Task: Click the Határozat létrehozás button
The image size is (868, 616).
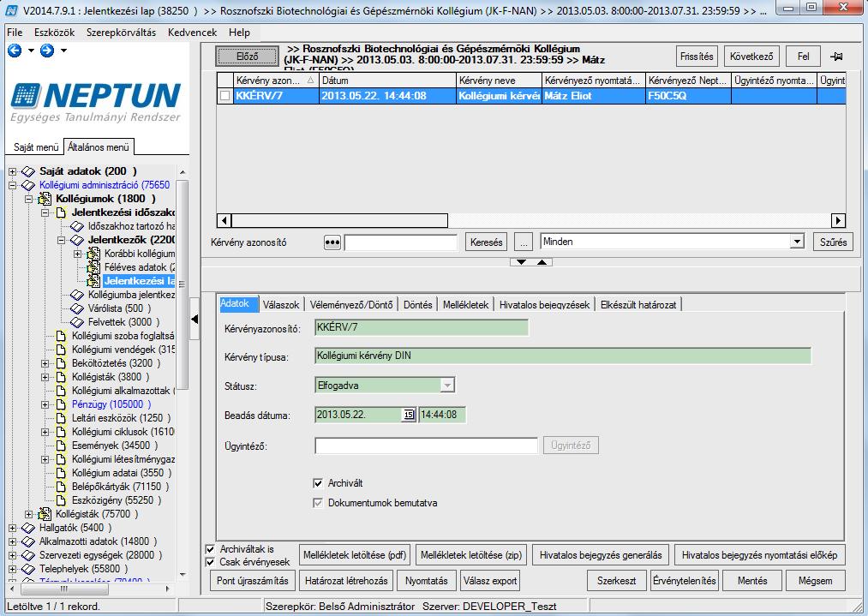Action: [x=346, y=581]
